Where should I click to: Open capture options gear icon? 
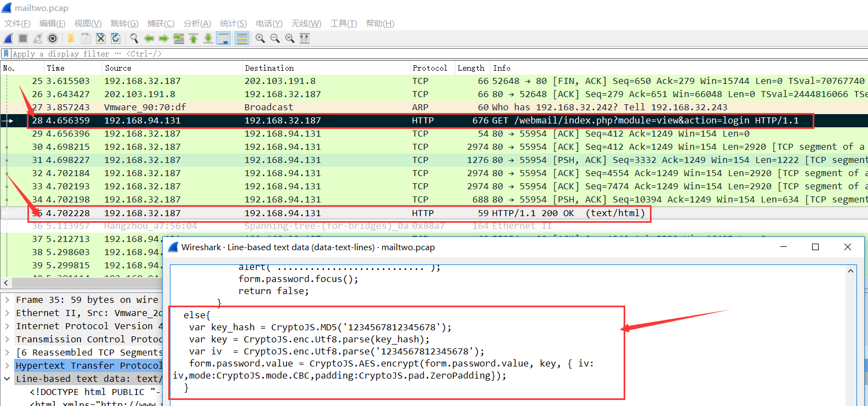(53, 38)
